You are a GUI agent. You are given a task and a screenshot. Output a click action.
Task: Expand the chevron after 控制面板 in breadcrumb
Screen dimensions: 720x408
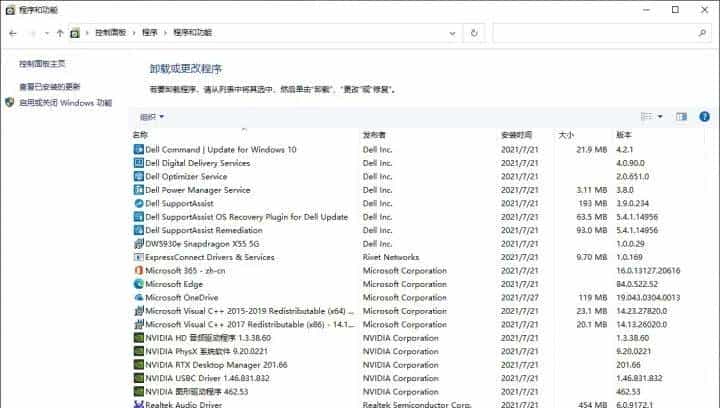pyautogui.click(x=134, y=33)
